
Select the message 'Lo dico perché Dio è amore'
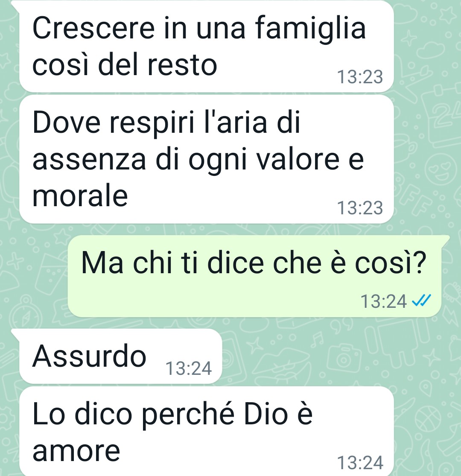(206, 431)
